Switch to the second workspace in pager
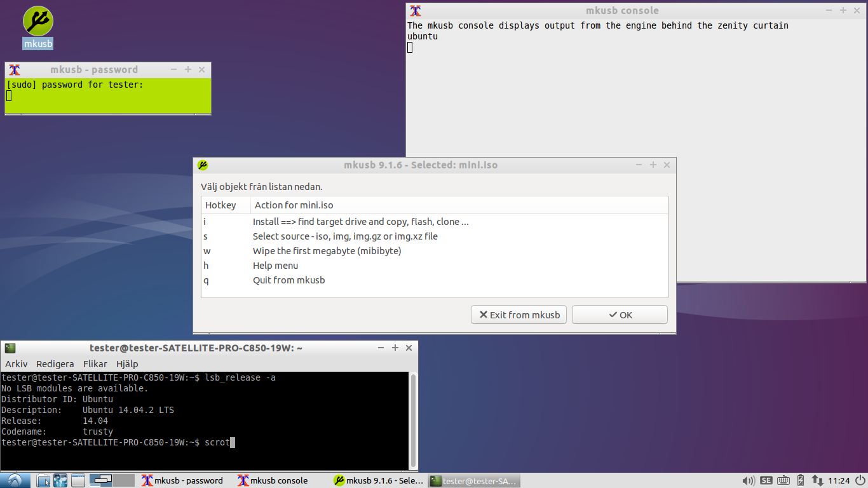 point(124,480)
